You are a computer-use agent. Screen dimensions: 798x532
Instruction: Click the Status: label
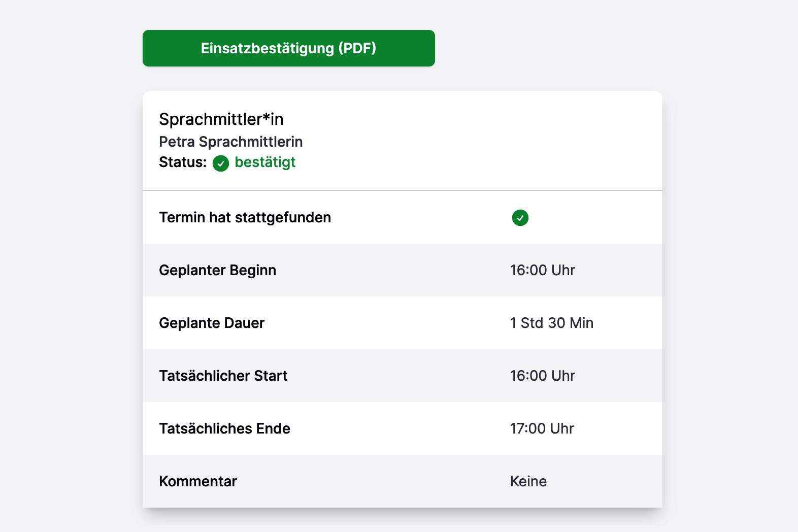(x=183, y=162)
